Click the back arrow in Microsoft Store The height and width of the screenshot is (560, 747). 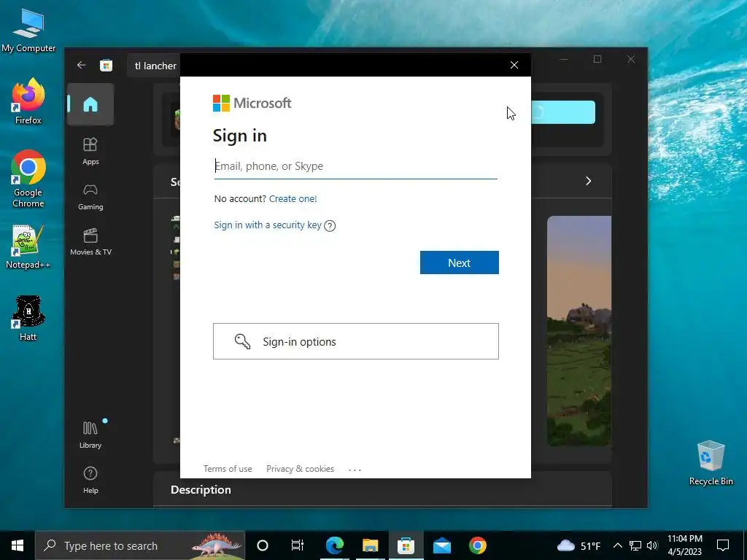82,65
